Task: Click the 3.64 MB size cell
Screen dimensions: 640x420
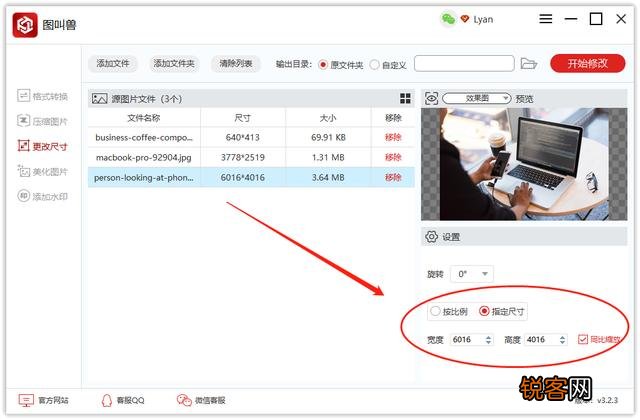Action: (328, 178)
